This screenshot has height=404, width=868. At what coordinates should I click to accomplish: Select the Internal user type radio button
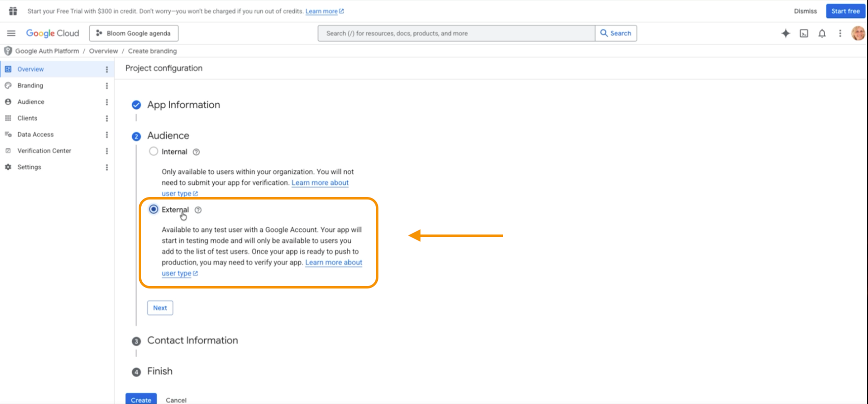coord(154,151)
